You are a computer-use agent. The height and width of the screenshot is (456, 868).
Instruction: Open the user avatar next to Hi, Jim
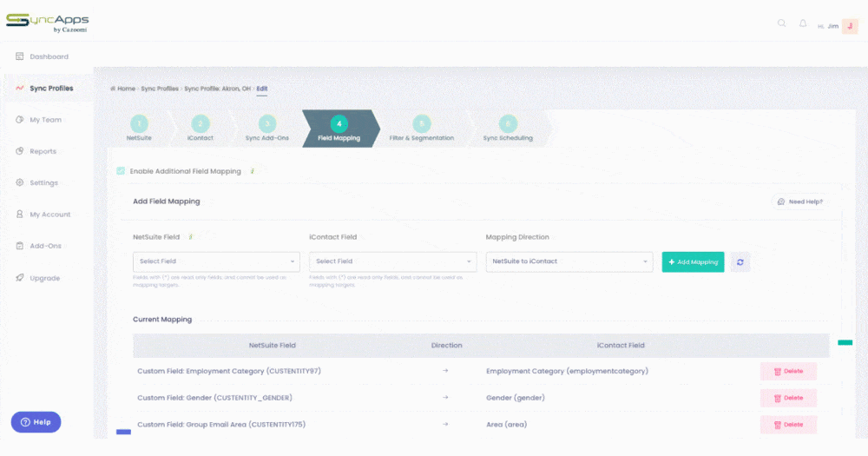point(850,26)
